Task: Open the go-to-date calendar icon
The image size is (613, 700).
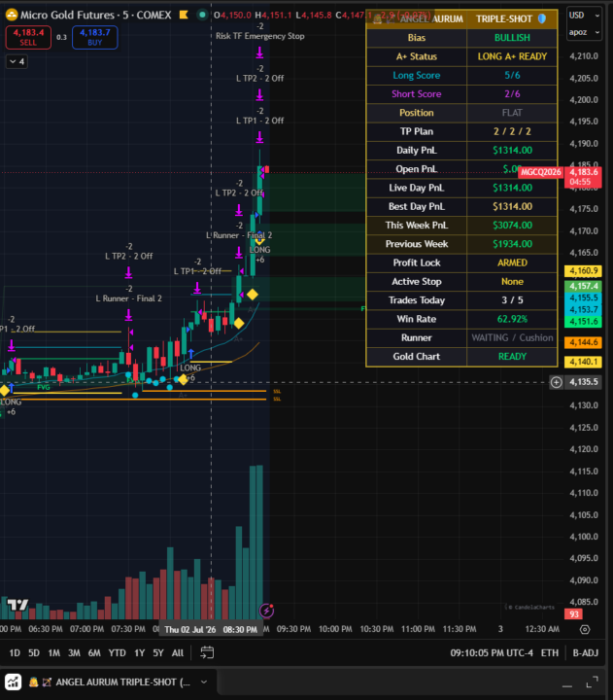Action: (207, 652)
